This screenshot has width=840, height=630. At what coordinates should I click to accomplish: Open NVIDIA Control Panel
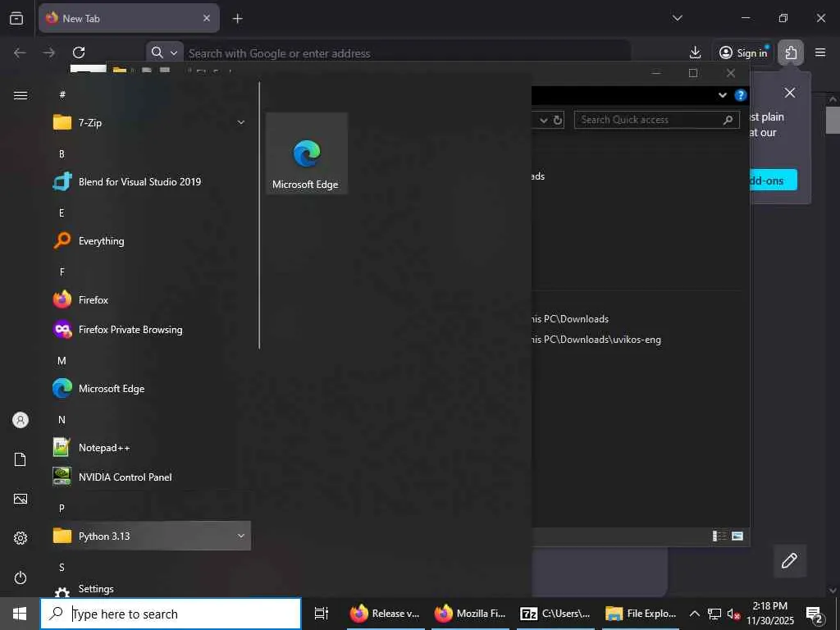pos(150,477)
